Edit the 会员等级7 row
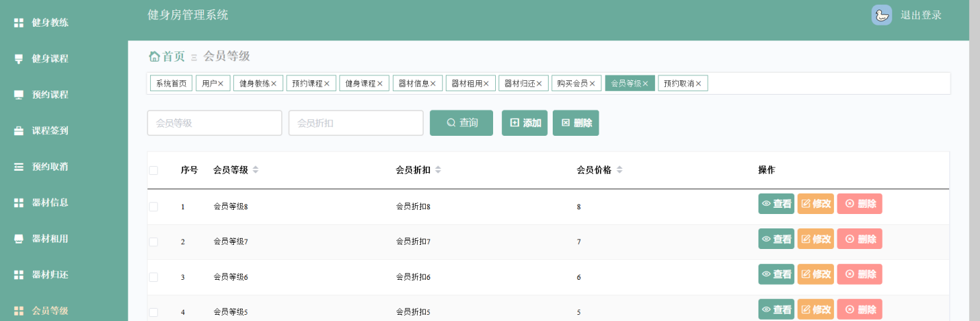Image resolution: width=980 pixels, height=321 pixels. click(x=815, y=239)
